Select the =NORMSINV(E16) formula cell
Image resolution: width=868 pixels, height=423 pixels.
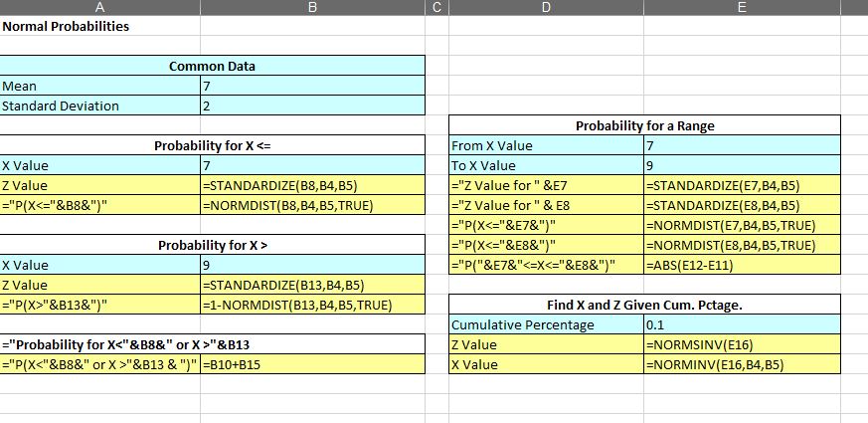pyautogui.click(x=743, y=344)
